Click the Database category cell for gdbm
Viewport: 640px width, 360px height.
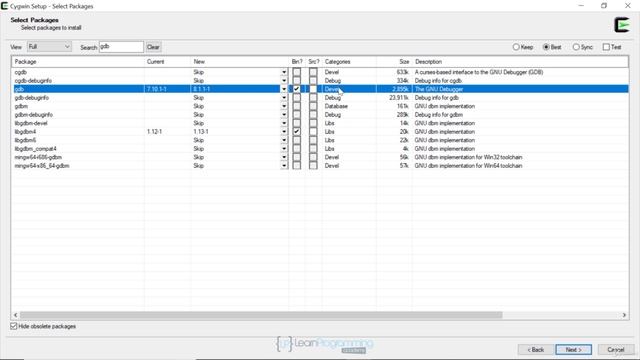click(x=336, y=106)
